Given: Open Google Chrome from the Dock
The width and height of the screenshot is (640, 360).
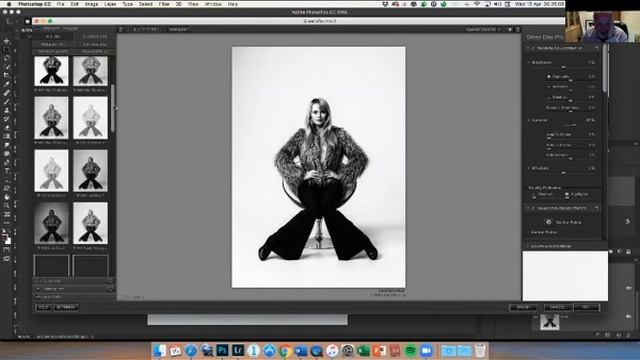Looking at the screenshot, I should [285, 350].
